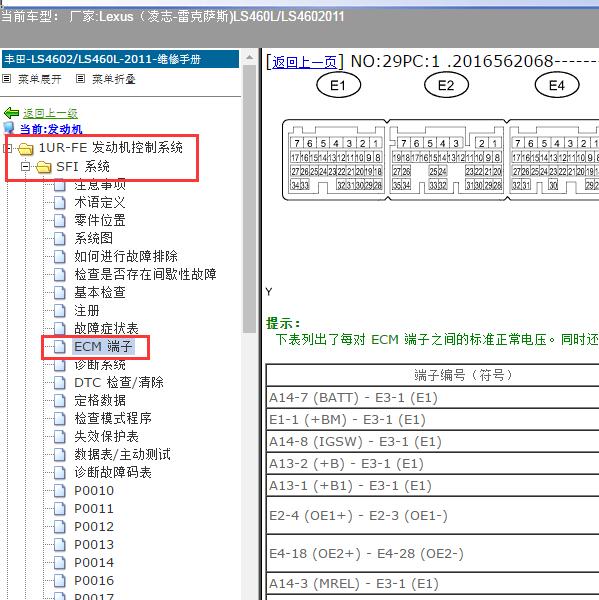
Task: Click the A14-3 (MREL) - E3-1 (E1) cell
Action: click(x=433, y=584)
